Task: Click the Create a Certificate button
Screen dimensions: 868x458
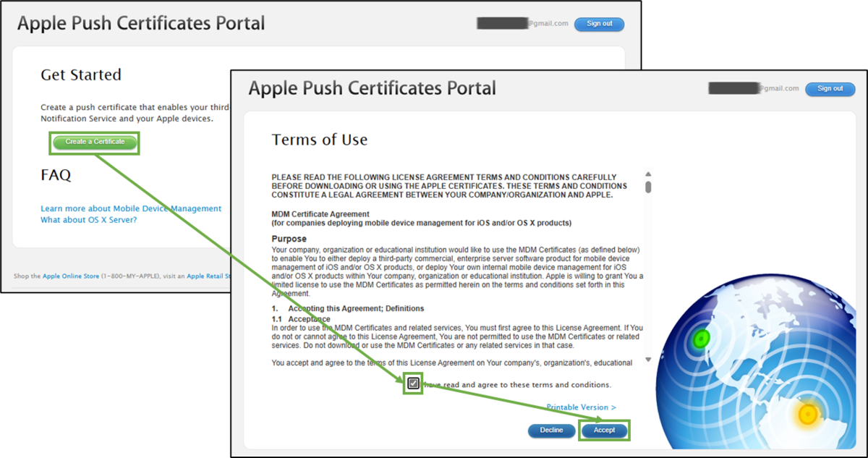Action: tap(95, 142)
